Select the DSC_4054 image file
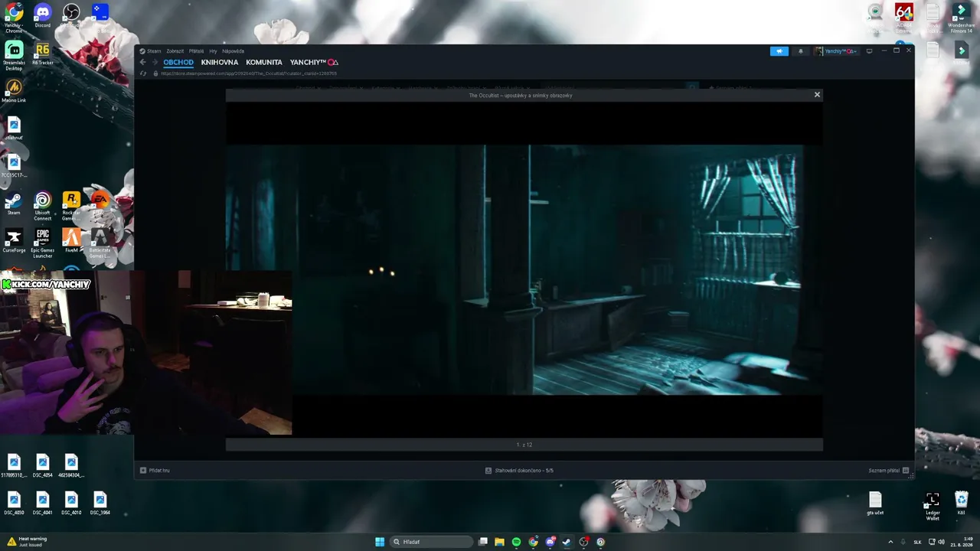This screenshot has width=980, height=551. (43, 466)
